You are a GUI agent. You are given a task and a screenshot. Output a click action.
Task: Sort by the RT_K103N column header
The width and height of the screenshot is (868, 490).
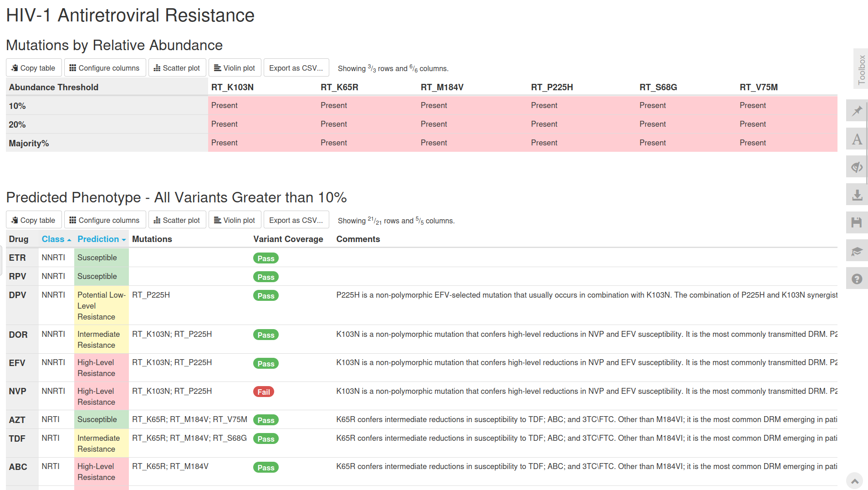[x=232, y=87]
